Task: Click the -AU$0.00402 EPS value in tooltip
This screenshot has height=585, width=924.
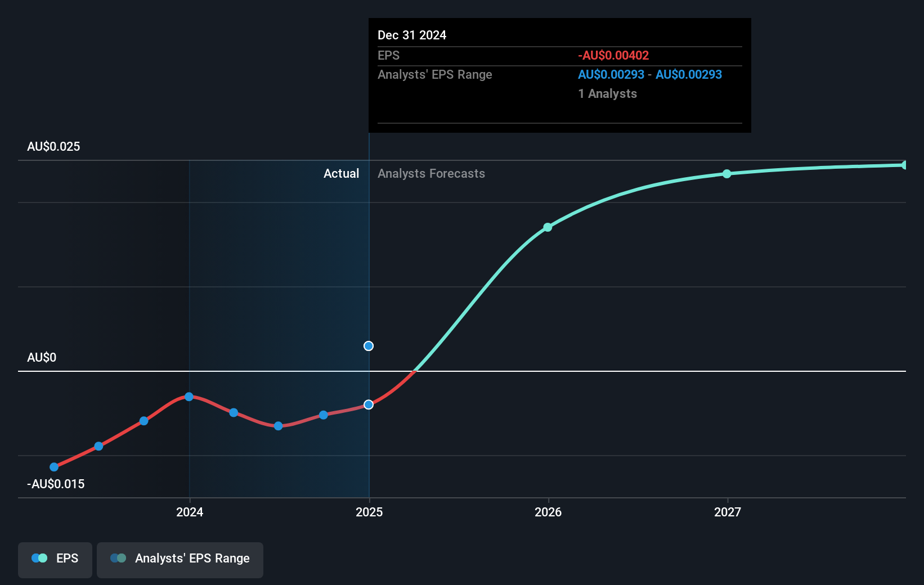Action: pyautogui.click(x=613, y=56)
